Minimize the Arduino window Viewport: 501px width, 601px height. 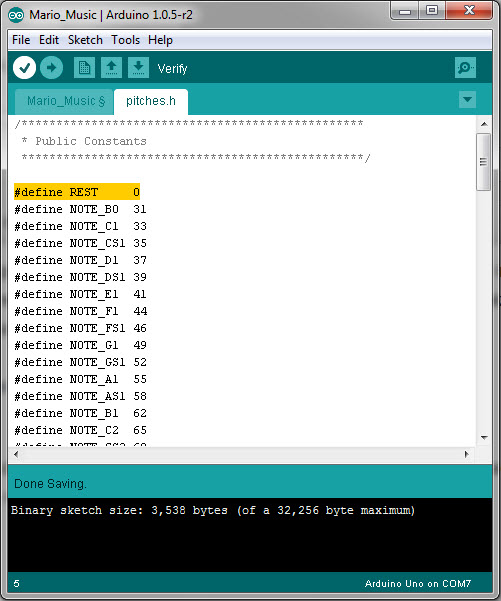click(405, 11)
